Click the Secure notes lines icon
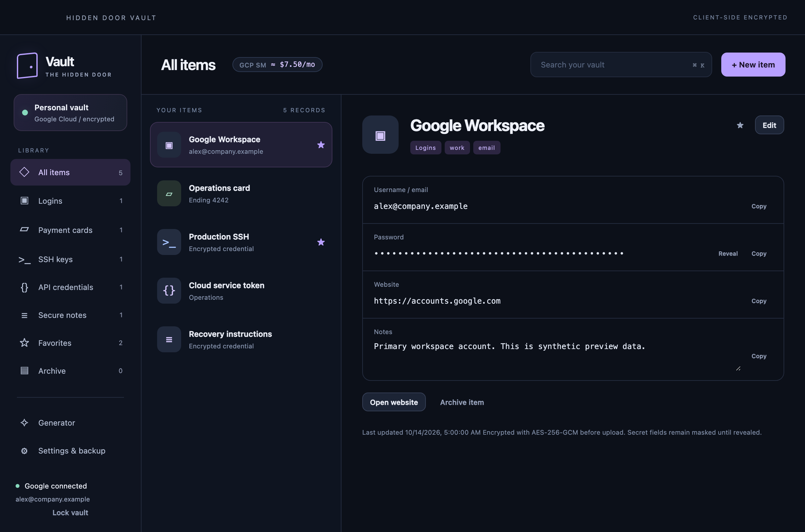 [x=24, y=315]
